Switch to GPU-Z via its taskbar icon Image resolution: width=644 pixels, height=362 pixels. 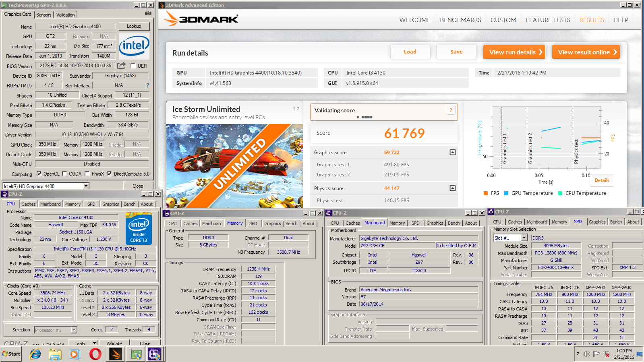[136, 354]
